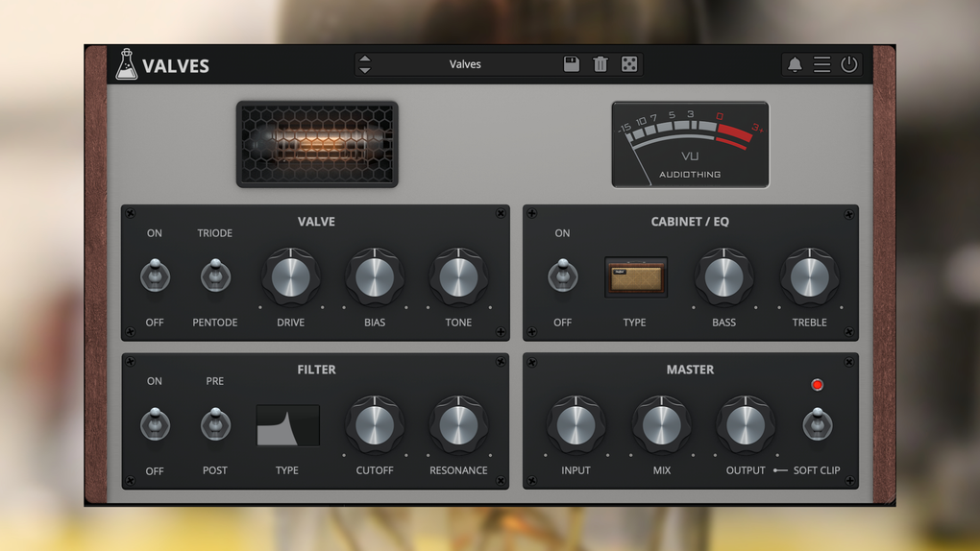Click the Master Input knob
This screenshot has height=551, width=980.
(x=576, y=425)
